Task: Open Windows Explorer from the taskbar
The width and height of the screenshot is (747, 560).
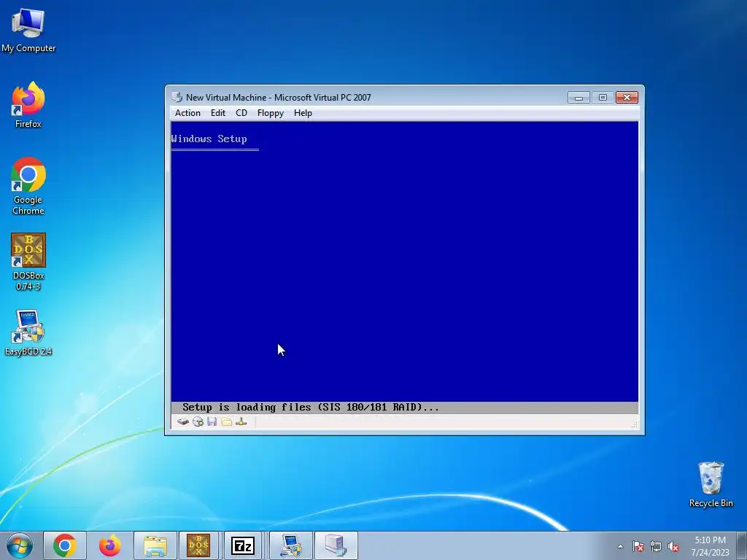Action: 155,545
